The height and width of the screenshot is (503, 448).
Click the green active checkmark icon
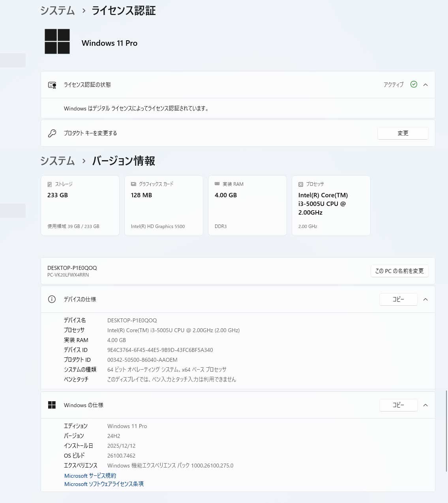[414, 84]
